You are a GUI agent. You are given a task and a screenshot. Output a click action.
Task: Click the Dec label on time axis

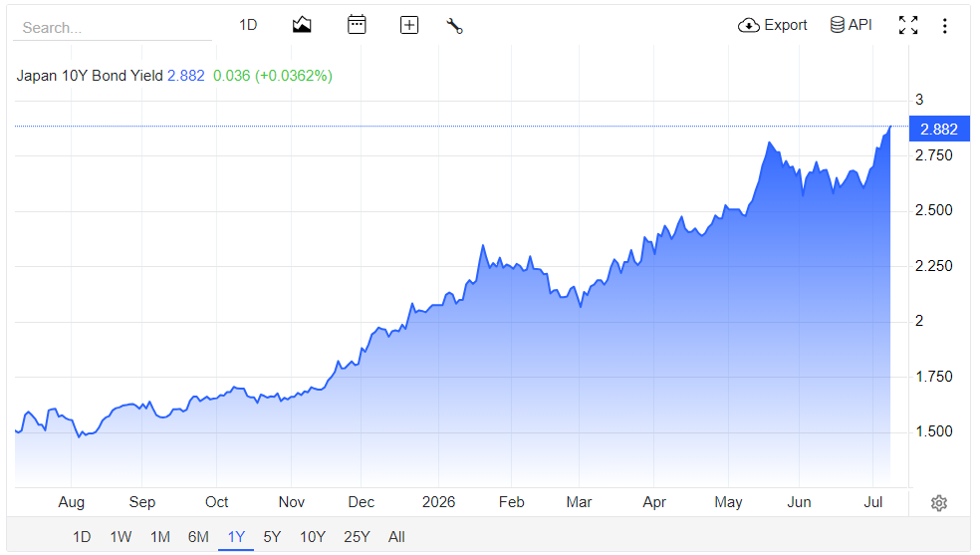coord(362,502)
